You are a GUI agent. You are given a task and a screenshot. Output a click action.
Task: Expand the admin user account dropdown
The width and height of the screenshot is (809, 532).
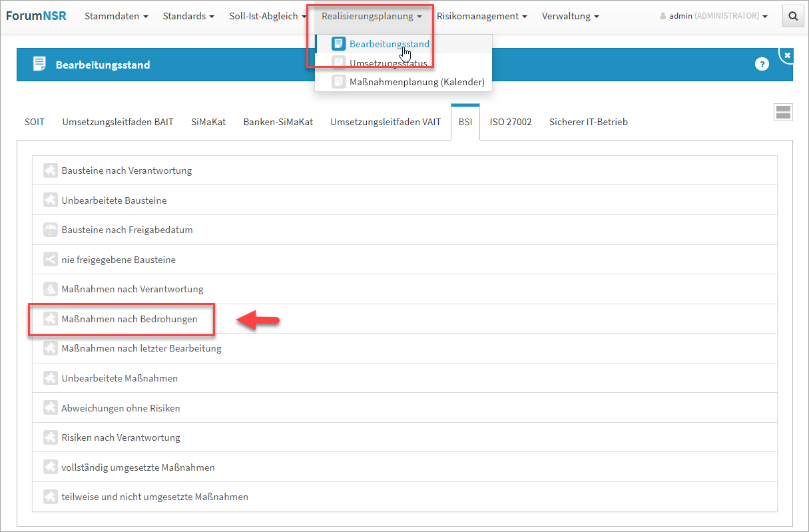[713, 16]
